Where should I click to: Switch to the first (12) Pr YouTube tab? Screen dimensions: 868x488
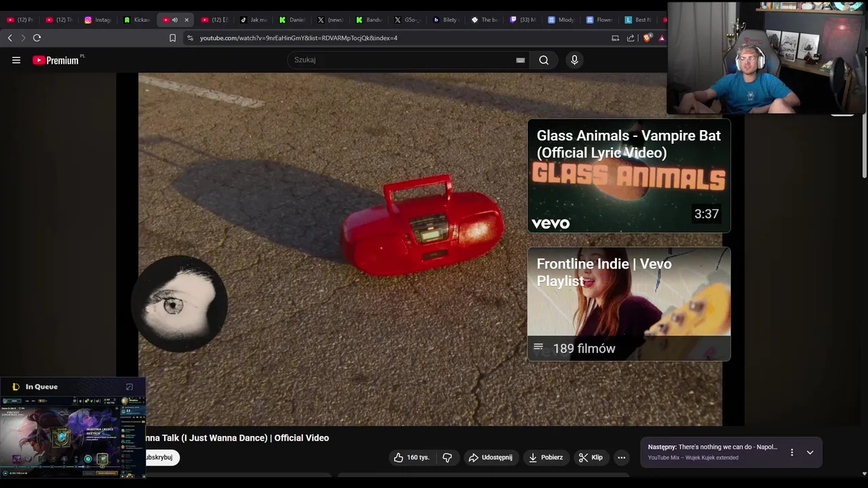coord(20,20)
